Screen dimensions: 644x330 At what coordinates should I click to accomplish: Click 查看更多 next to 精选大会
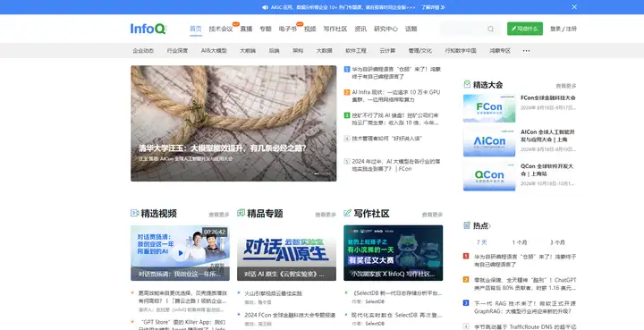pos(566,86)
